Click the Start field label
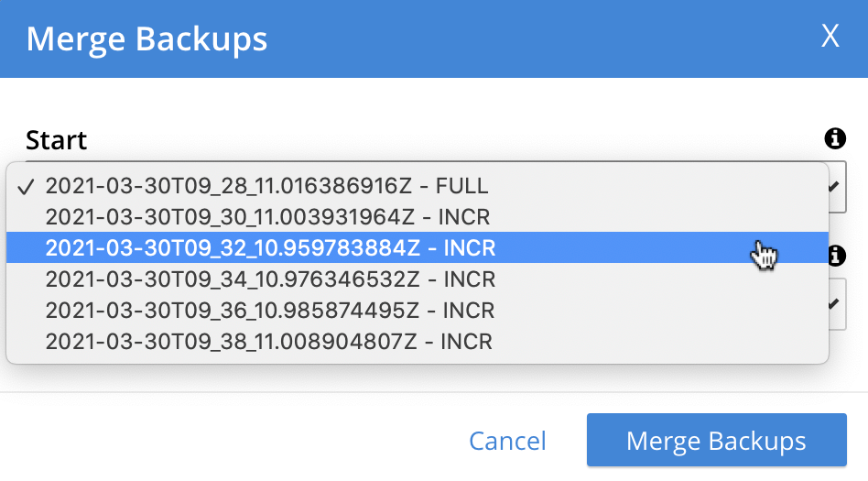The image size is (868, 481). coord(57,140)
